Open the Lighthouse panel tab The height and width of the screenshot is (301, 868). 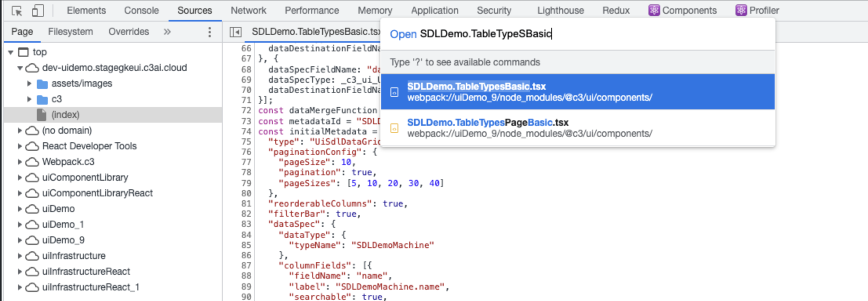point(560,11)
